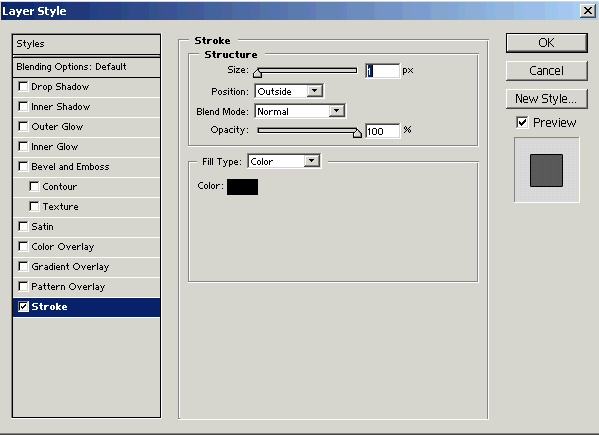
Task: Toggle the Preview checkbox
Action: [x=522, y=122]
